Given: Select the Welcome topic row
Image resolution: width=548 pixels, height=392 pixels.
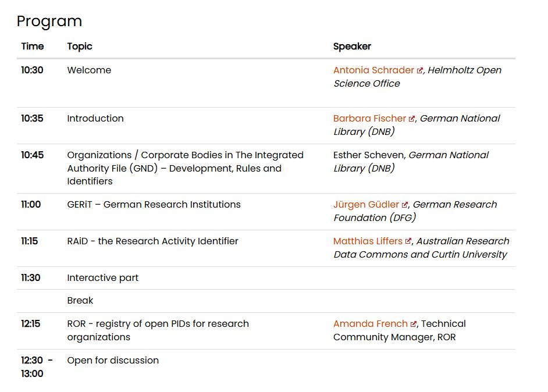Looking at the screenshot, I should click(x=89, y=70).
